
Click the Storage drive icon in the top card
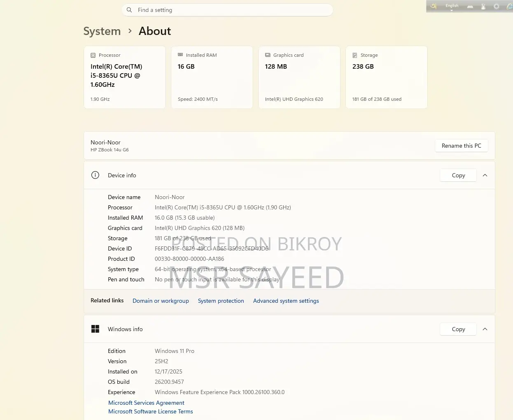click(355, 55)
